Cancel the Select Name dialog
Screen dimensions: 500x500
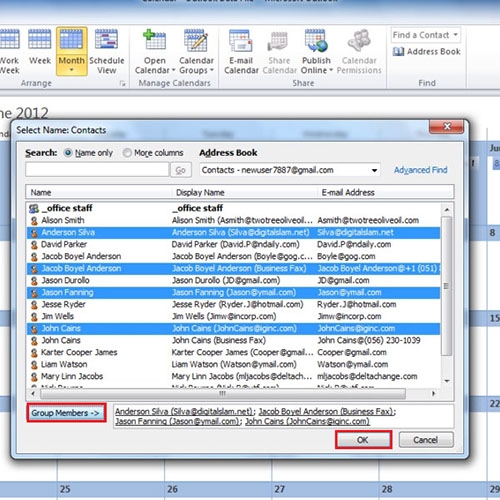pyautogui.click(x=426, y=440)
